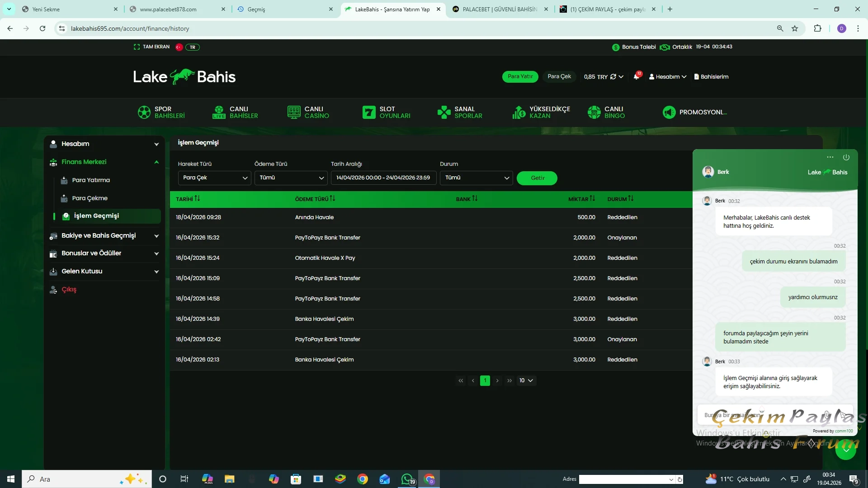868x488 pixels.
Task: Go to next page arrow in pagination
Action: tap(497, 381)
